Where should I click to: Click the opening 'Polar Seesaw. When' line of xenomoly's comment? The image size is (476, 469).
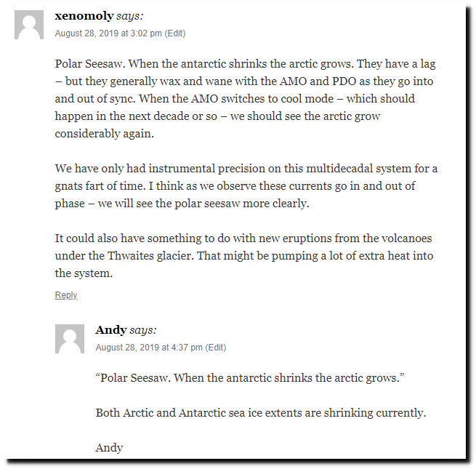tap(246, 64)
